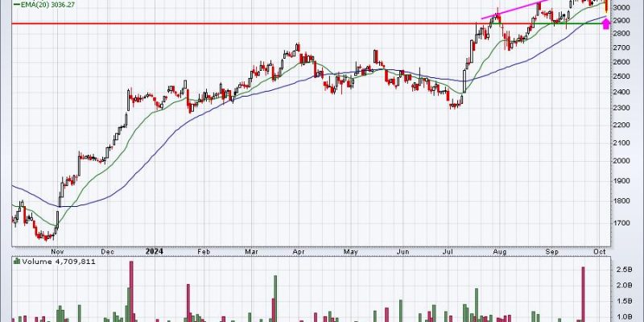Select the 1700 price axis label

(x=622, y=223)
